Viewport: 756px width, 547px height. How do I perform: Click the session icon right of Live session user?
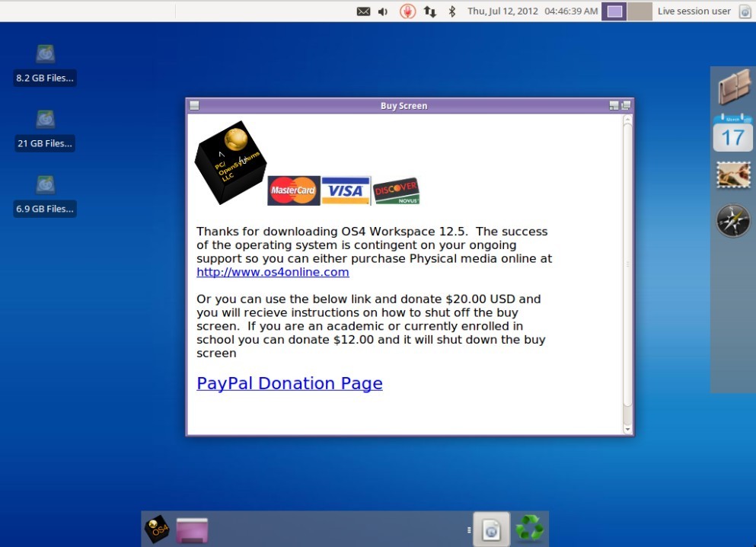[x=745, y=11]
